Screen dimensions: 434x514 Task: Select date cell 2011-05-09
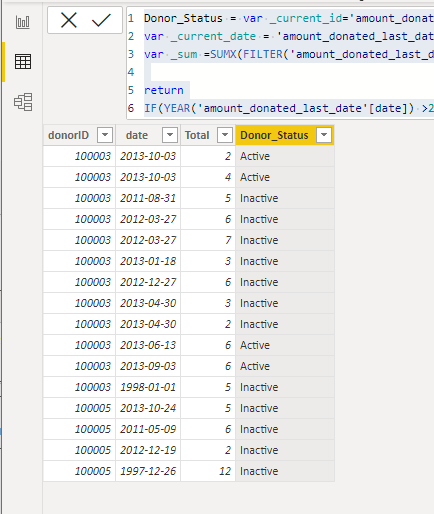tap(148, 429)
